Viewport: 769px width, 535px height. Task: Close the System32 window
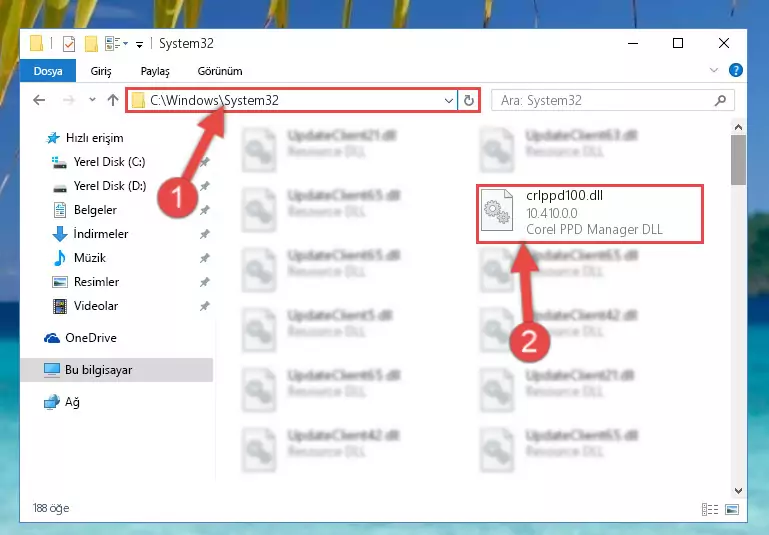tap(723, 43)
